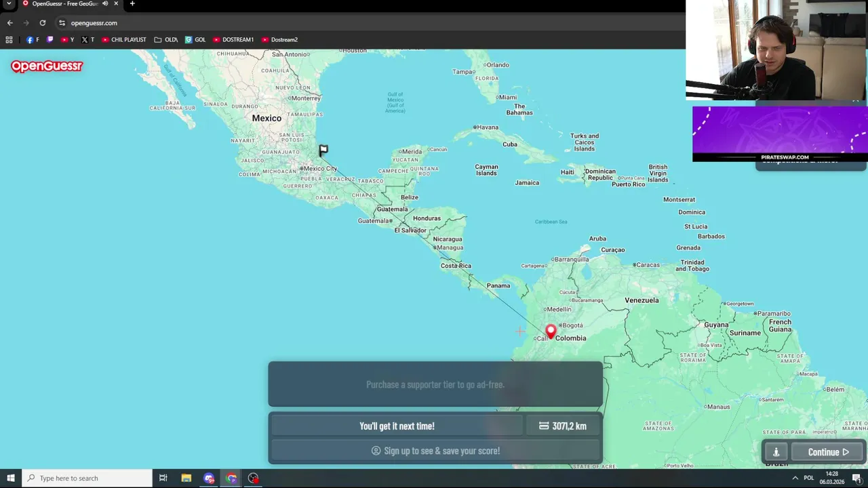Open the apps grid bookmark icon
This screenshot has height=488, width=868.
(9, 39)
